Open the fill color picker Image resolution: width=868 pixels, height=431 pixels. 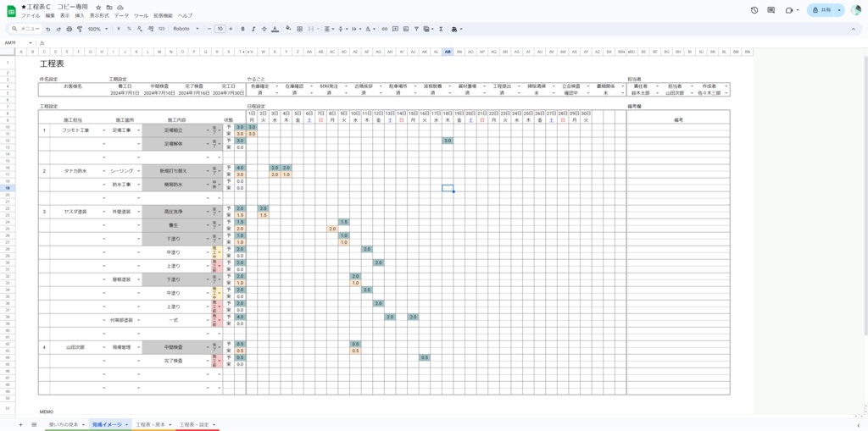click(288, 29)
